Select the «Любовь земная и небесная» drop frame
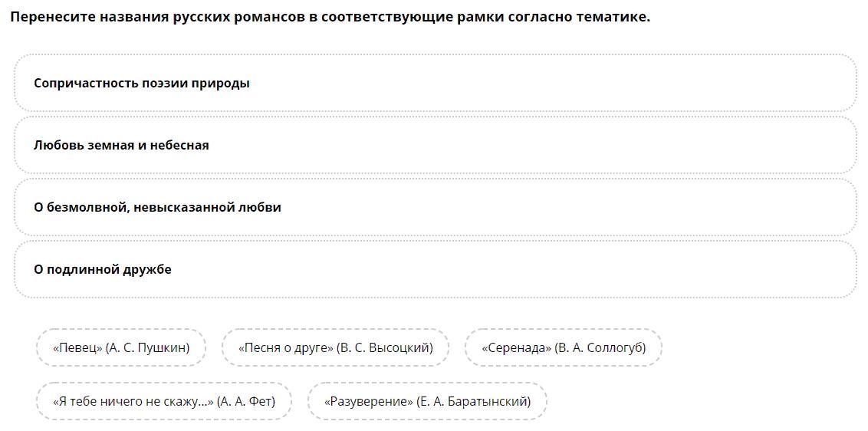 (x=537, y=145)
